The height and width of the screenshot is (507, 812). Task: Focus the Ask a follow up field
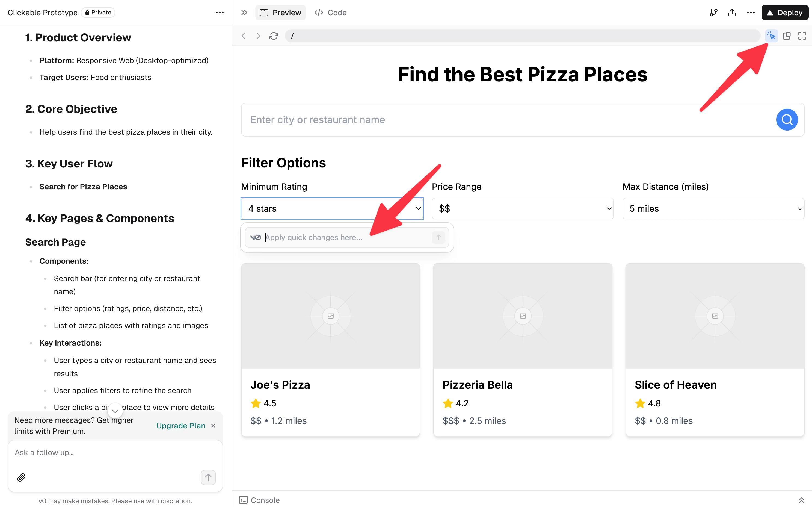[x=115, y=453]
